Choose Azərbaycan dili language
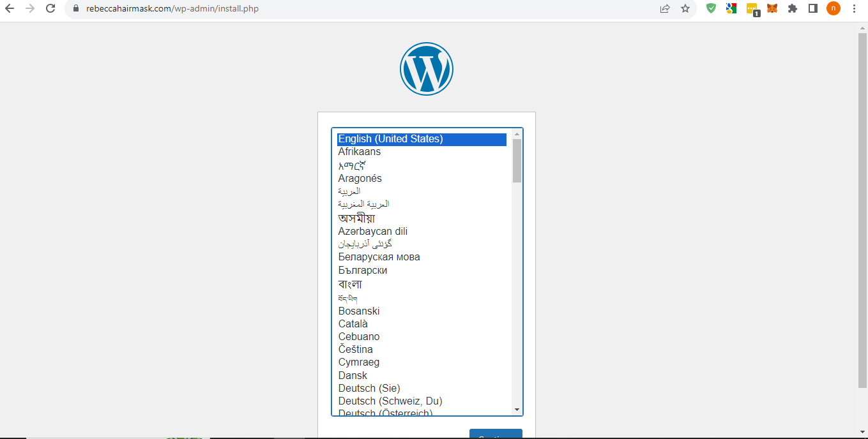The width and height of the screenshot is (868, 439). [422, 232]
